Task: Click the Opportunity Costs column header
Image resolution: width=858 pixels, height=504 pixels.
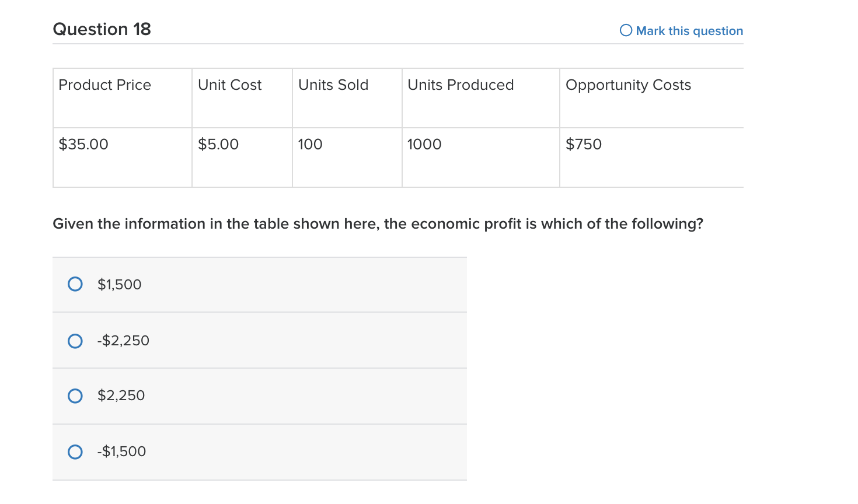Action: (x=628, y=85)
